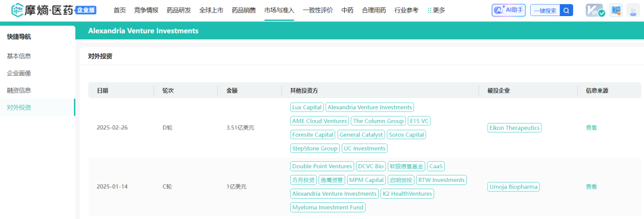Screen dimensions: 644x219
Task: Open Foresite Capital tag
Action: click(x=313, y=134)
